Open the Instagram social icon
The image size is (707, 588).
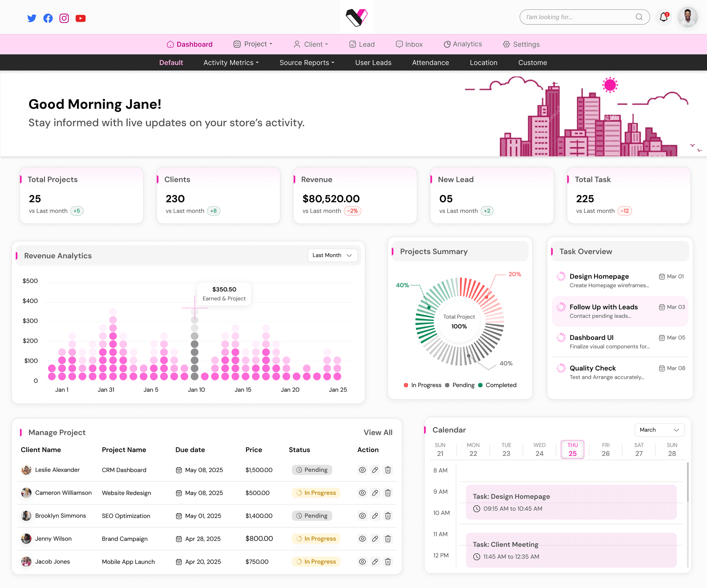click(64, 18)
